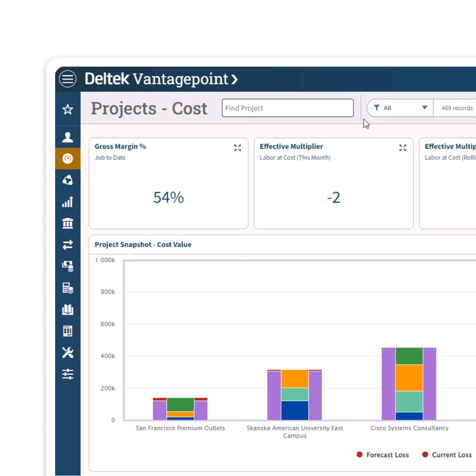
Task: Select the Dashboard gauge icon in sidebar
Action: [x=68, y=159]
